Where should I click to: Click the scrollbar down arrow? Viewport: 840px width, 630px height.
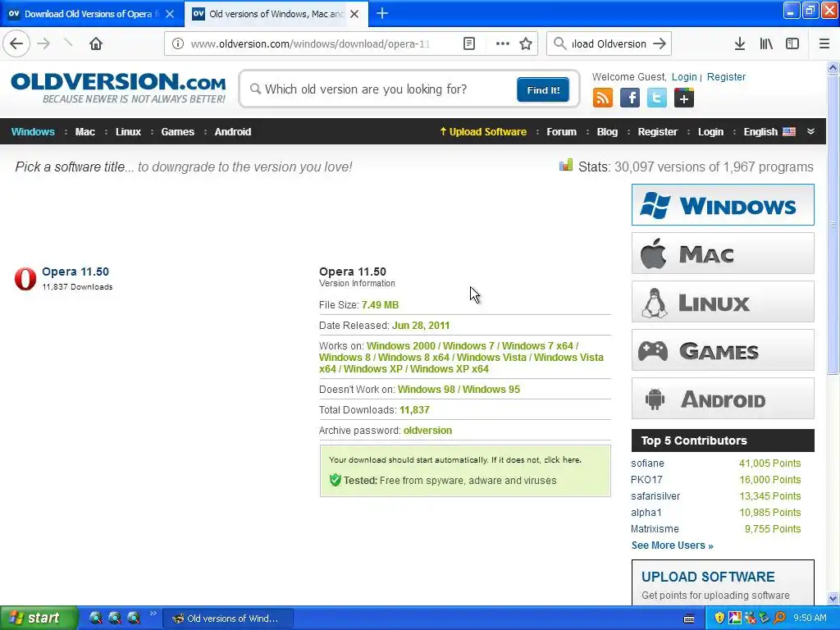tap(833, 598)
